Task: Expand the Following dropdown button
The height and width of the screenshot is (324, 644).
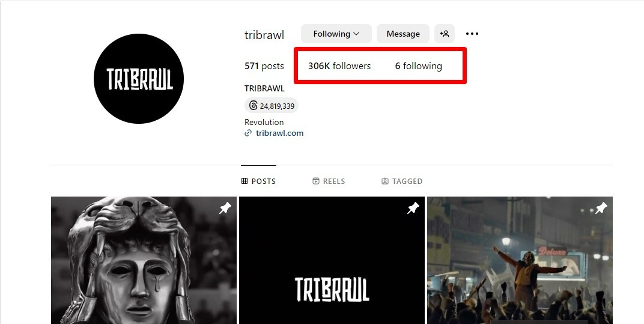Action: pyautogui.click(x=336, y=34)
